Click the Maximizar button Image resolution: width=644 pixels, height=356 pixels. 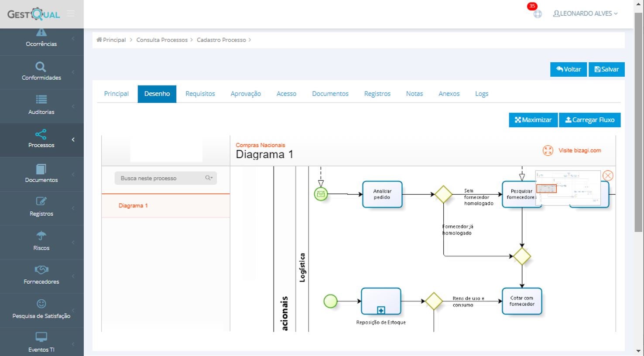[533, 120]
